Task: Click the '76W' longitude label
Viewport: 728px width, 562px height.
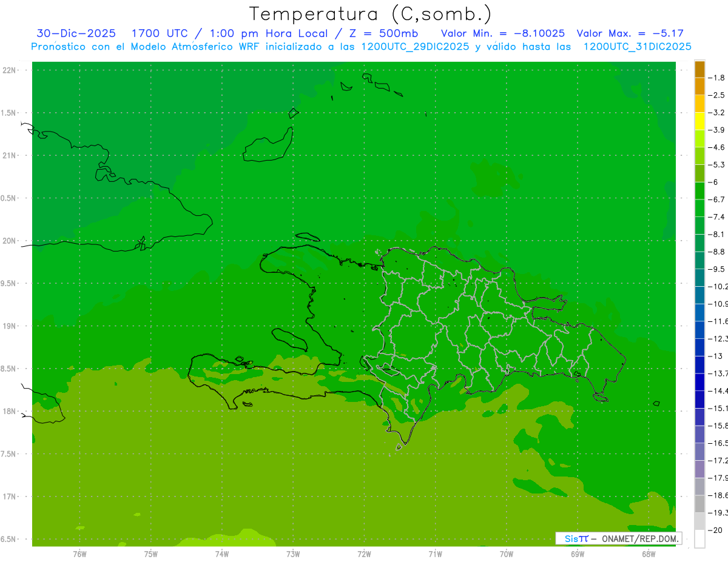Action: click(x=79, y=554)
